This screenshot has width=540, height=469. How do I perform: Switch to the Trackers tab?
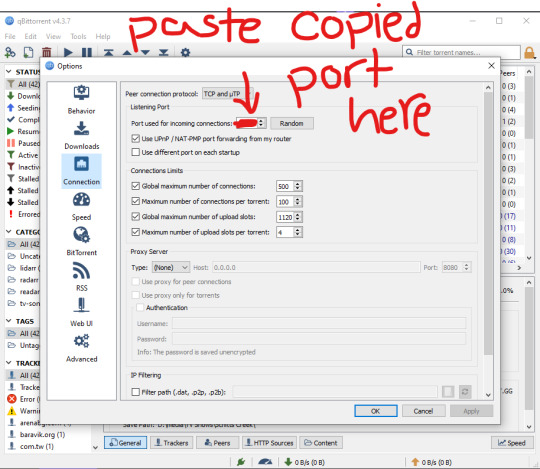tap(171, 443)
